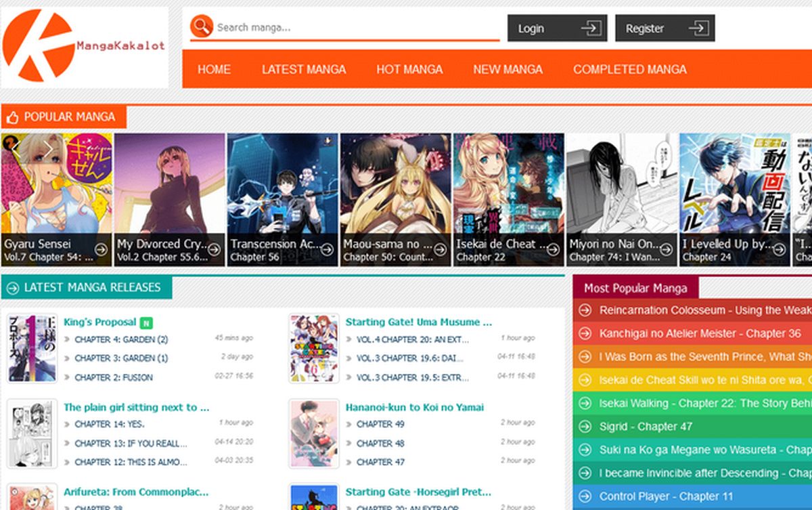Viewport: 812px width, 510px height.
Task: Click the MangaKakalot logo
Action: [84, 46]
